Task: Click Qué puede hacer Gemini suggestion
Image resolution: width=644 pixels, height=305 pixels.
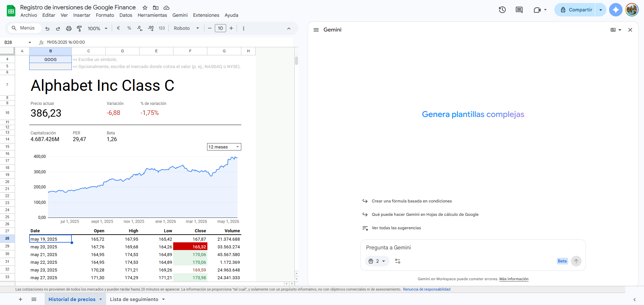Action: pos(425,215)
